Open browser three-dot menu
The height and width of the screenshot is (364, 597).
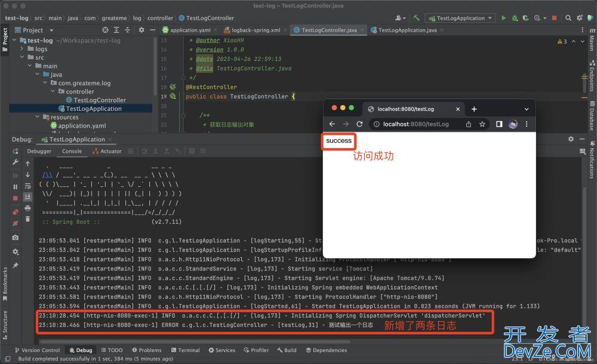click(527, 124)
